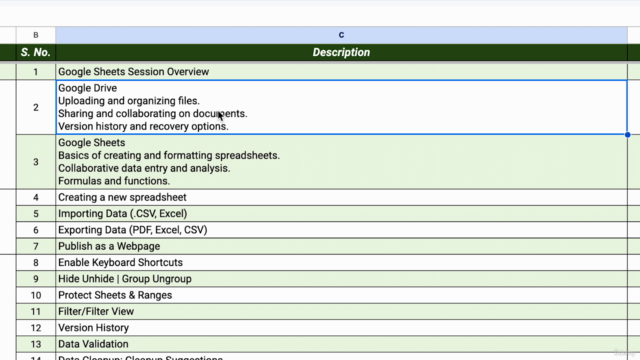Select 'Publish as a Webpage' cell
Viewport: 640px width, 360px height.
click(x=341, y=246)
